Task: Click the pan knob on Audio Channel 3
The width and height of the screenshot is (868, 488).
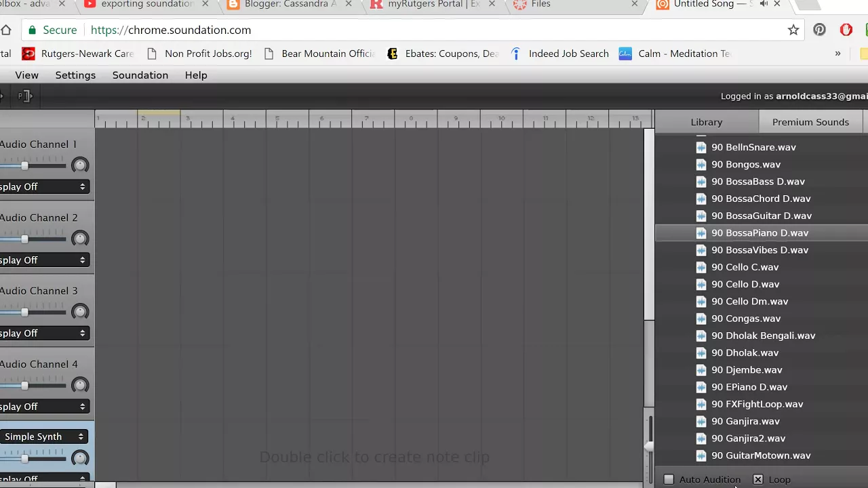Action: tap(80, 312)
